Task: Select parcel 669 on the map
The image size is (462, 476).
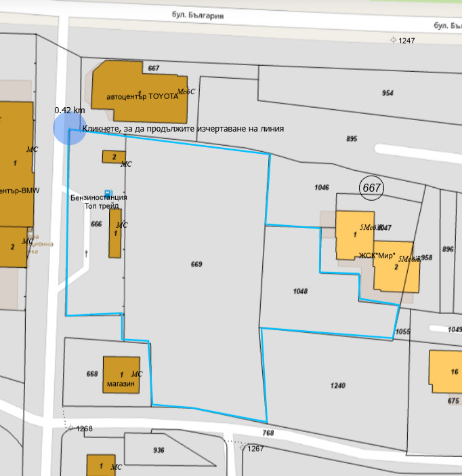Action: coord(196,264)
